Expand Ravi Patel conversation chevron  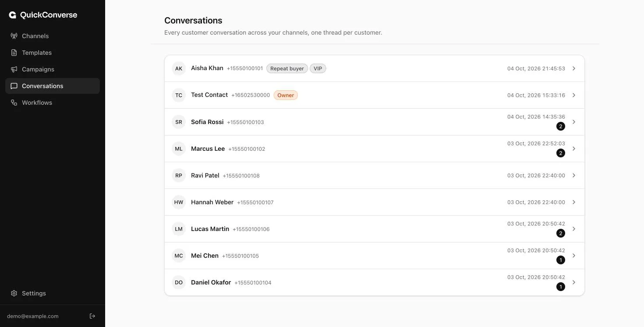(574, 175)
